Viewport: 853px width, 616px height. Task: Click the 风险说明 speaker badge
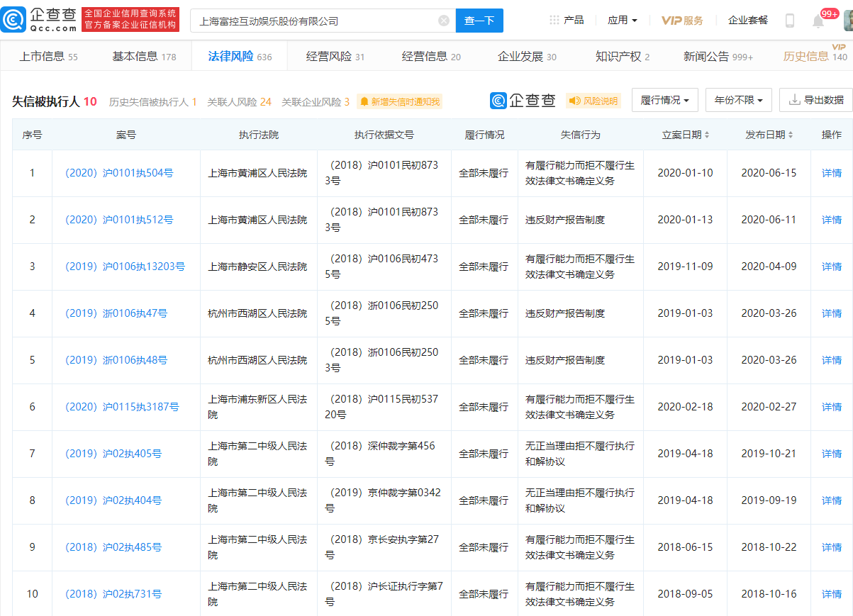coord(593,101)
